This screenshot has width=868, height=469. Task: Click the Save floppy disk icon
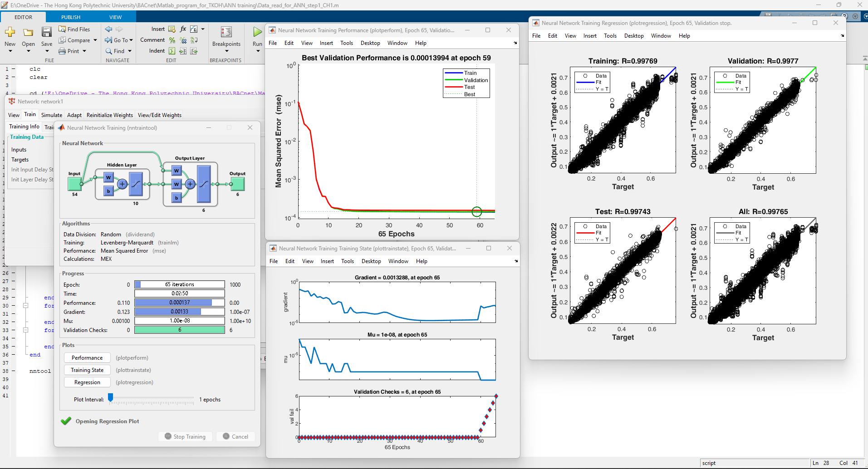point(46,32)
